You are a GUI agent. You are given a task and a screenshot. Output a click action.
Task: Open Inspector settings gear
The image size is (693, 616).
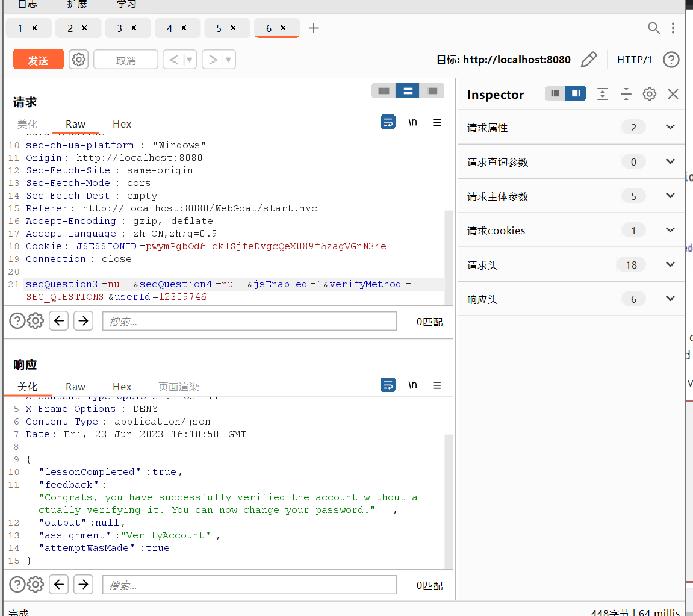coord(649,94)
